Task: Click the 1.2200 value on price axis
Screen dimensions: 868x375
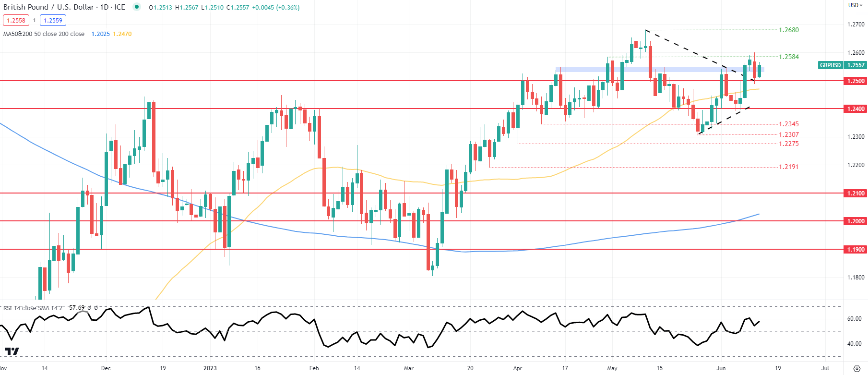Action: click(856, 165)
